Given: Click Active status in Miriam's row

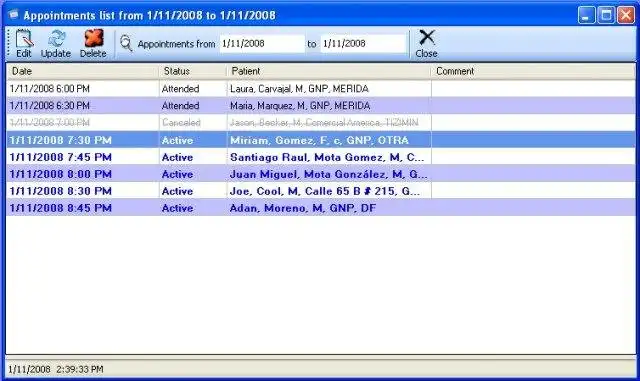Looking at the screenshot, I should click(x=178, y=140).
